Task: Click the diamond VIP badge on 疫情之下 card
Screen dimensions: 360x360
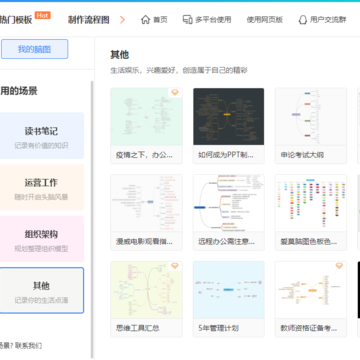Action: point(175,92)
